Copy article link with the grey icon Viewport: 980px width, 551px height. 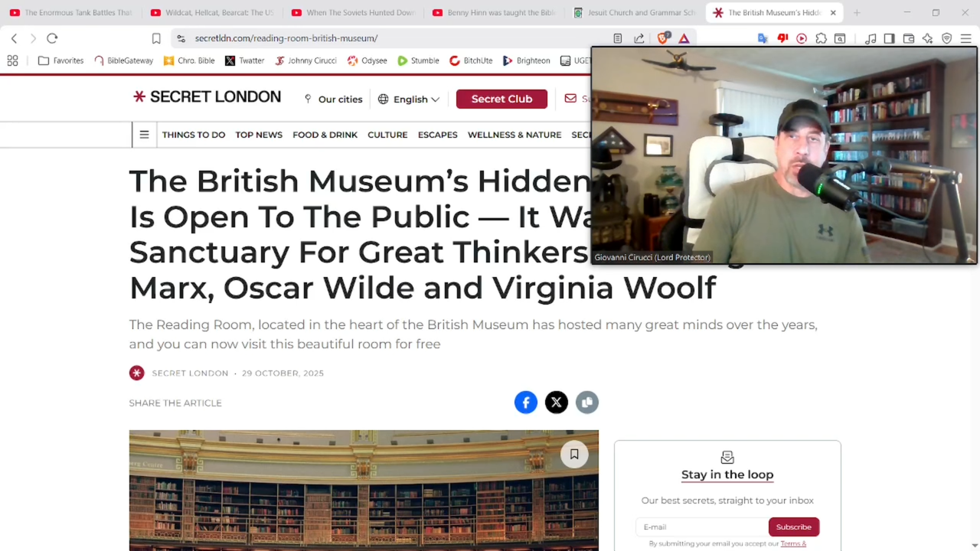coord(587,403)
